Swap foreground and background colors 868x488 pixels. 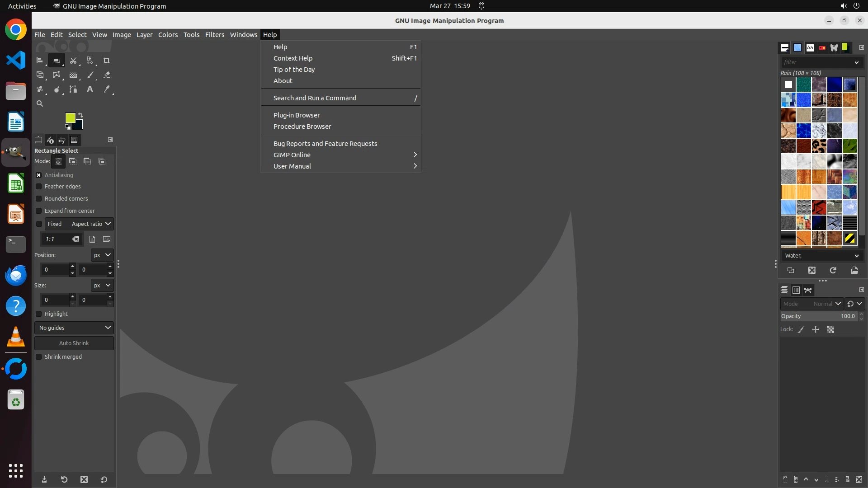pyautogui.click(x=80, y=115)
